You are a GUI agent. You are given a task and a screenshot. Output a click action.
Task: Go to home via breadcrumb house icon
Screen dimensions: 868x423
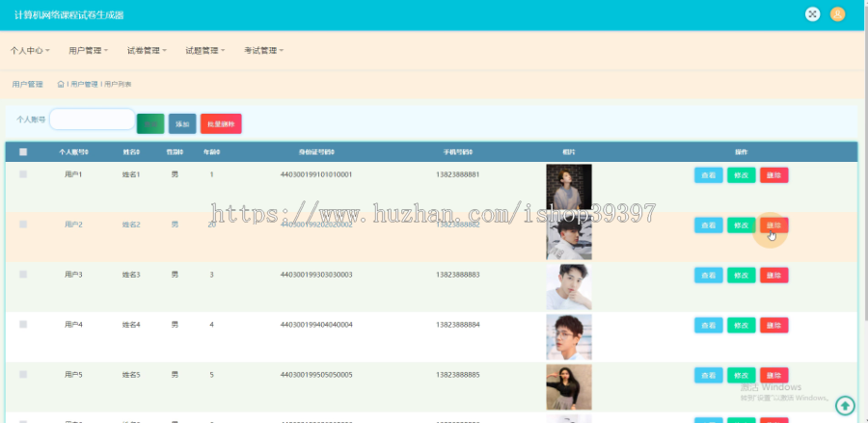click(x=61, y=84)
